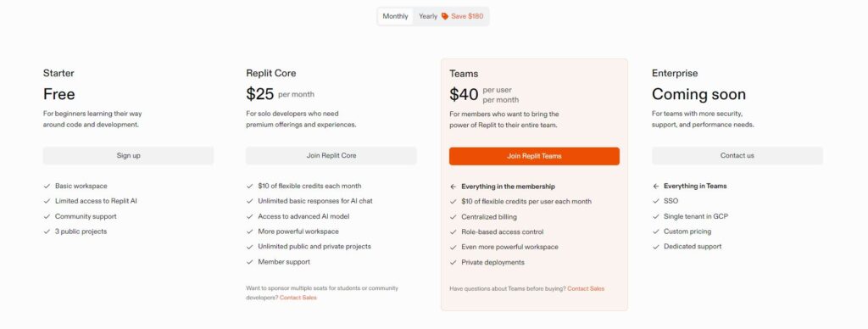
Task: Click the checkmark beside Centralized billing
Action: (453, 217)
